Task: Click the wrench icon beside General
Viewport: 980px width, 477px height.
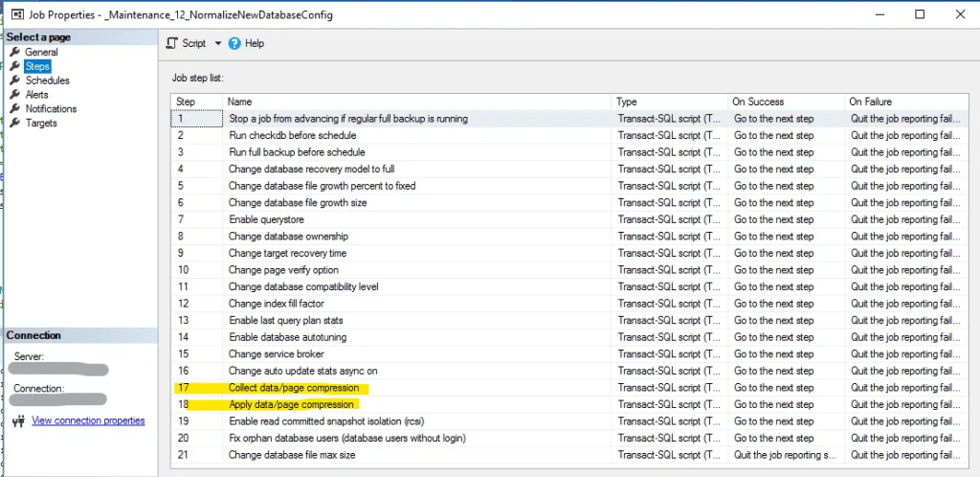Action: 15,52
